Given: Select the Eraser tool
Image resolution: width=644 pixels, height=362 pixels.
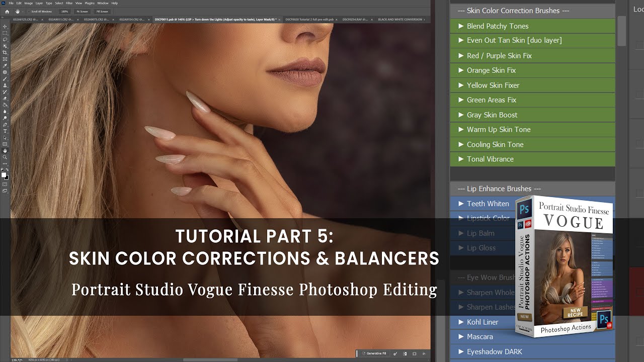Looking at the screenshot, I should 5,98.
